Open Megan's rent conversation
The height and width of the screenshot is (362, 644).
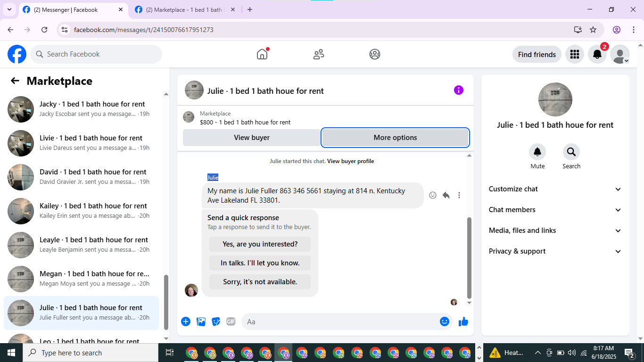[x=81, y=279]
